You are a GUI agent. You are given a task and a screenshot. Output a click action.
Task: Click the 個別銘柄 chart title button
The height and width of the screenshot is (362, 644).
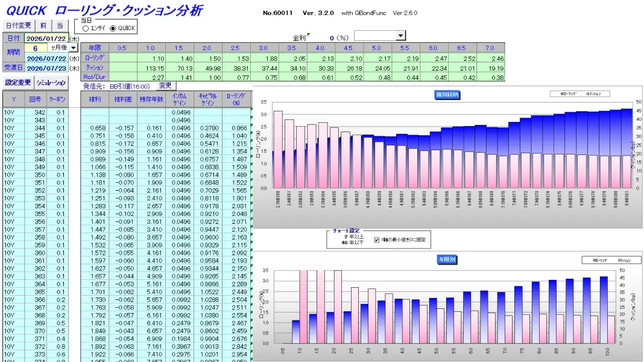point(447,95)
